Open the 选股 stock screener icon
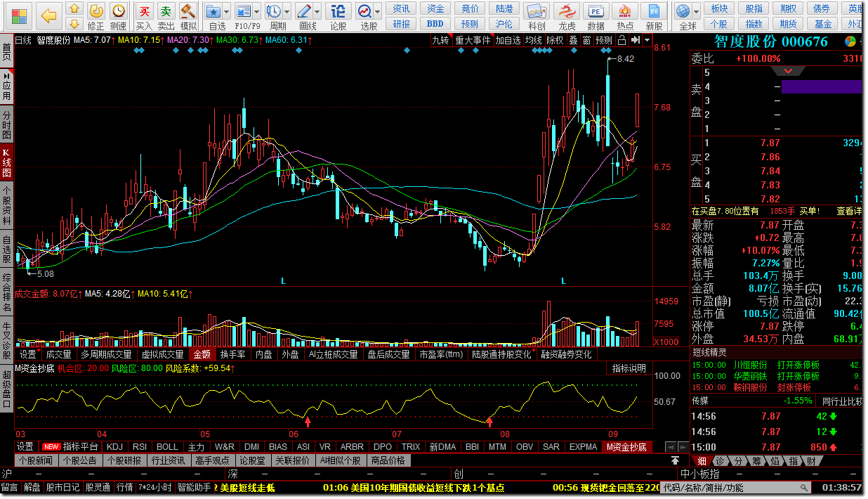 pyautogui.click(x=364, y=11)
